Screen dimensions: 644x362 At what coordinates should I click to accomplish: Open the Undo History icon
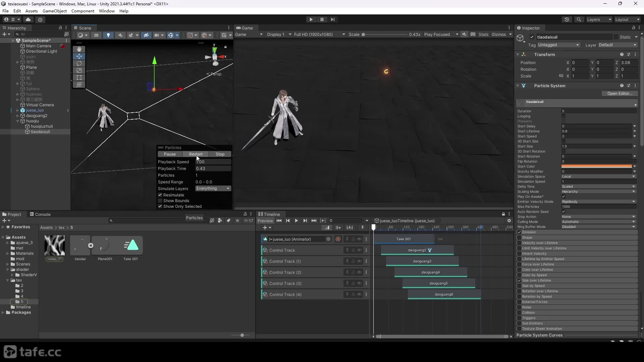(x=567, y=19)
